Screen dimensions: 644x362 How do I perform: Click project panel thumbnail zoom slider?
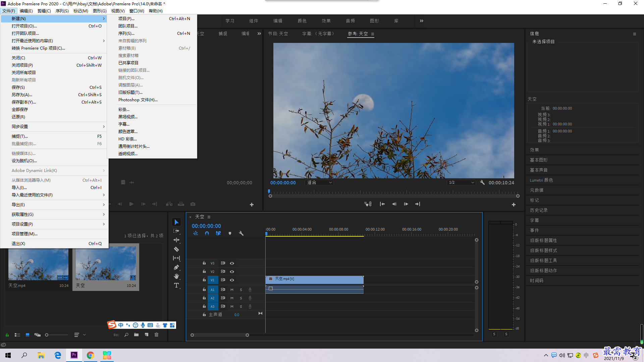pos(56,335)
